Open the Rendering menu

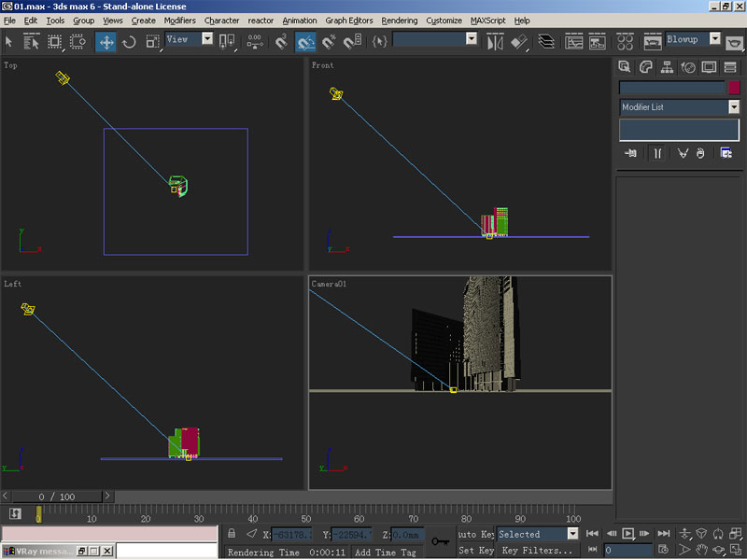point(400,21)
